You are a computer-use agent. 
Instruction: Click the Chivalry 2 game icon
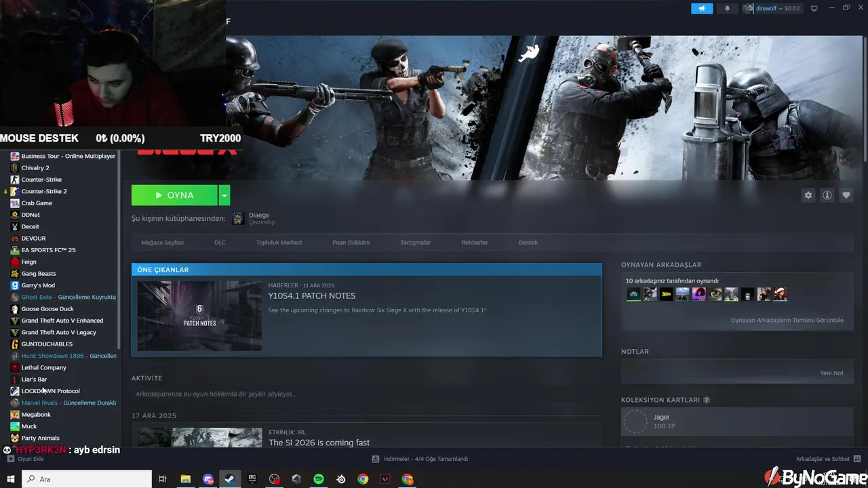(x=15, y=167)
